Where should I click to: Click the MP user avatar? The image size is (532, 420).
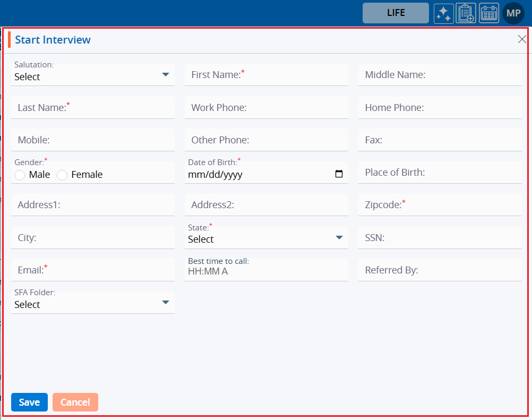point(513,13)
